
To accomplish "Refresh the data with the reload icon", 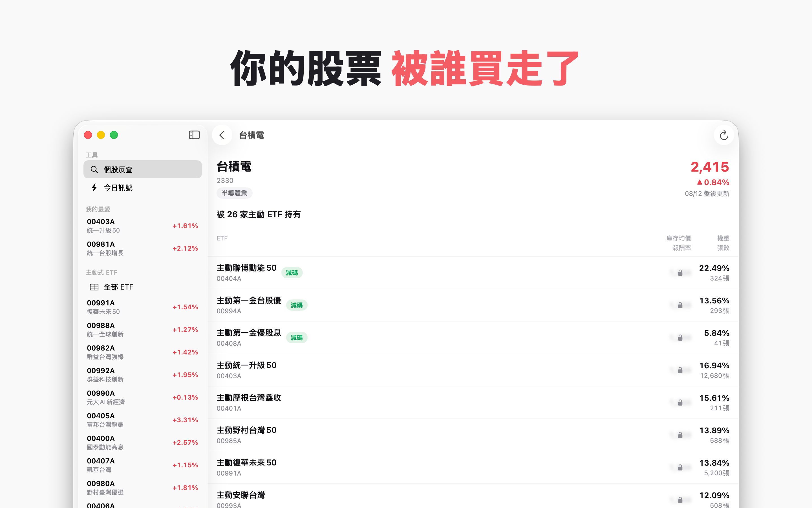I will click(724, 135).
